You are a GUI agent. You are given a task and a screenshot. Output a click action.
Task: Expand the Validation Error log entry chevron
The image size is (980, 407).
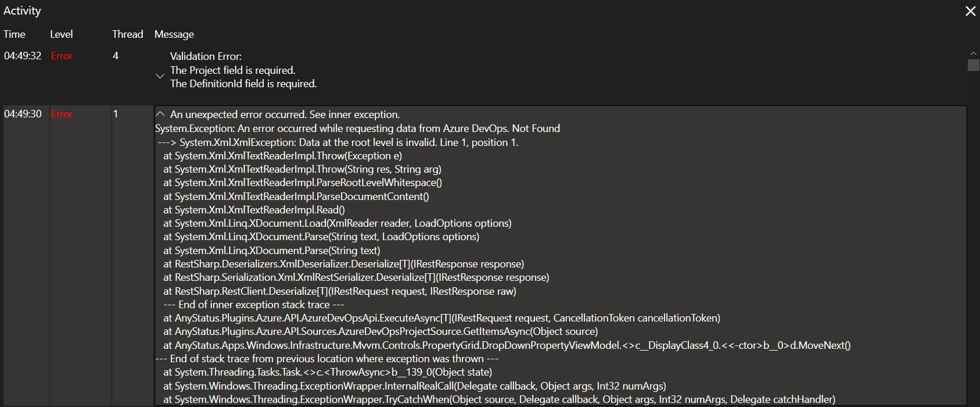[x=160, y=74]
